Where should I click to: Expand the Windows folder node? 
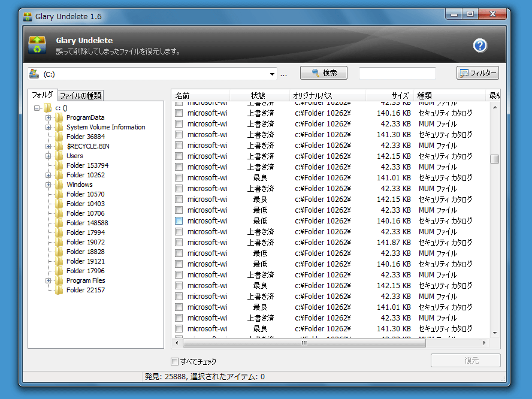coord(48,185)
